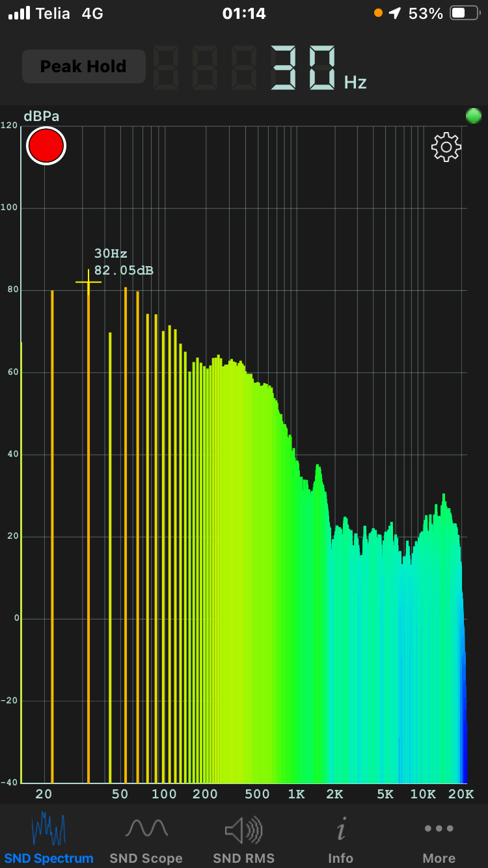Tap the 01:14 clock in status bar
Screen dimensions: 488x868
pos(244,13)
